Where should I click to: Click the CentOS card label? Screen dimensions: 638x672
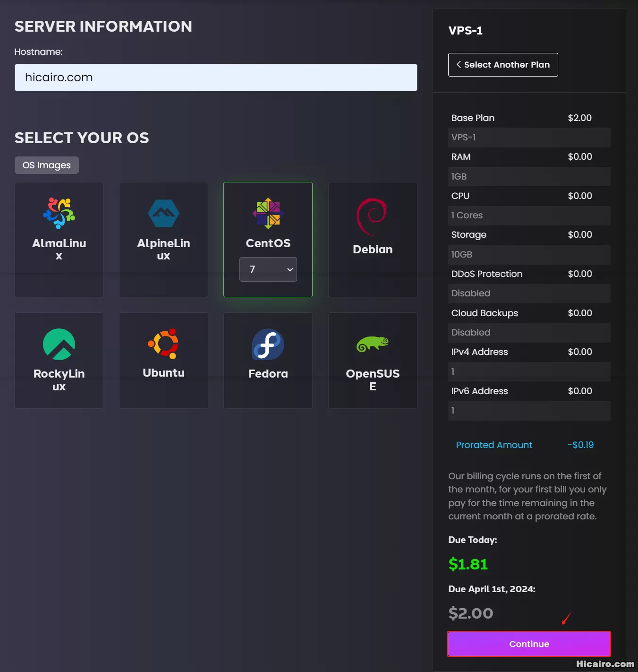click(268, 243)
